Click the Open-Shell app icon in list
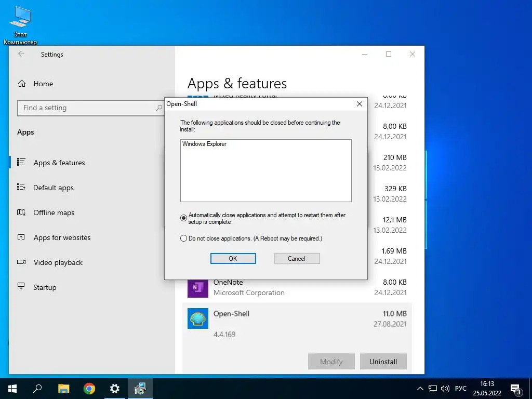Viewport: 532px width, 399px height. point(198,318)
